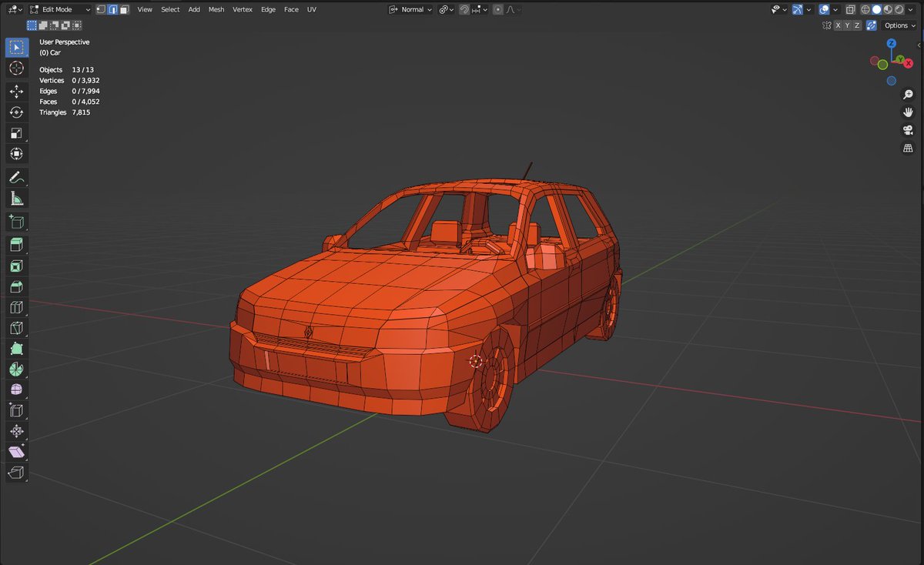Switch to material preview shading
The height and width of the screenshot is (565, 924).
pos(888,9)
